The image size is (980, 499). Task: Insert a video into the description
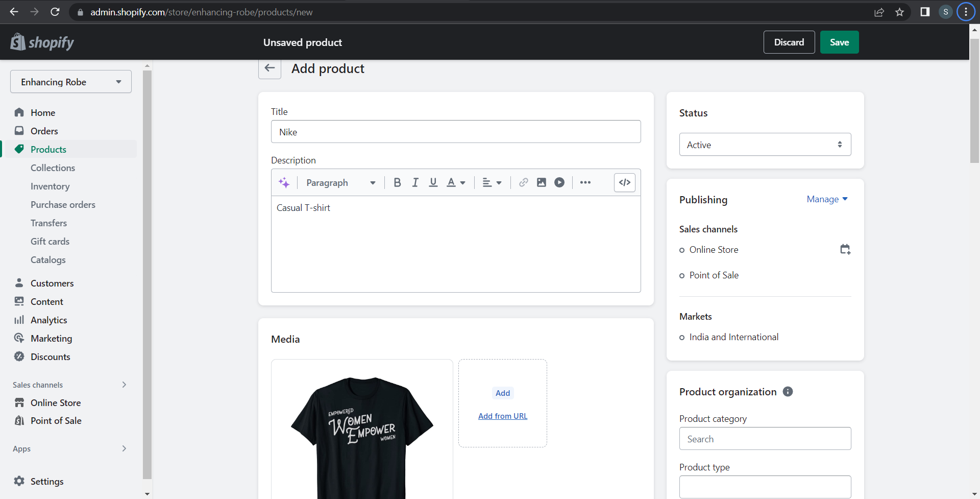click(559, 182)
